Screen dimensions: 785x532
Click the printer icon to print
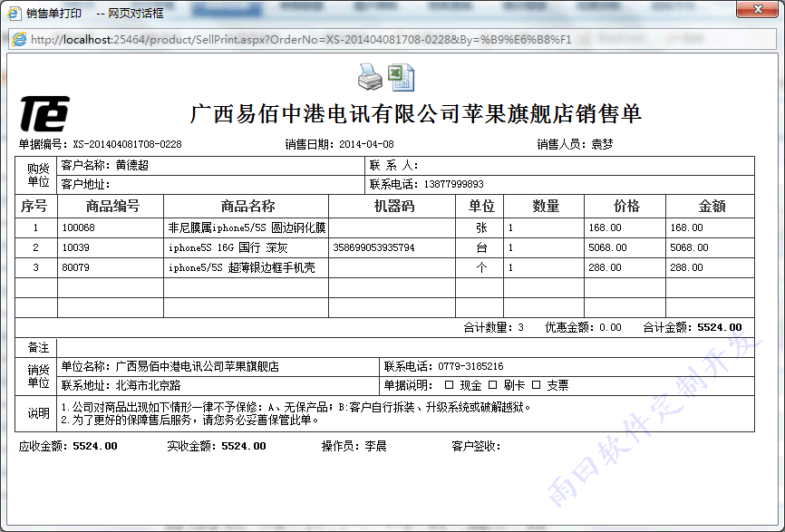click(x=370, y=77)
